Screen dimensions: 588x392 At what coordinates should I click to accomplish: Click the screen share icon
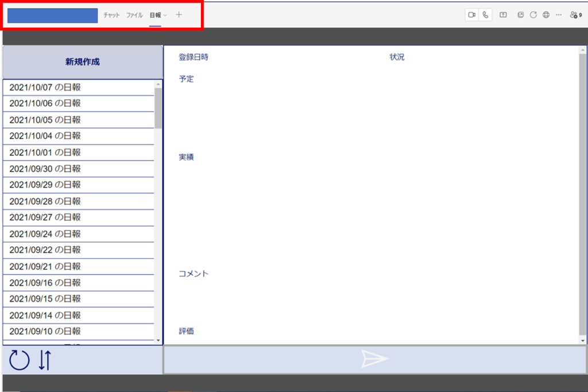coord(503,15)
